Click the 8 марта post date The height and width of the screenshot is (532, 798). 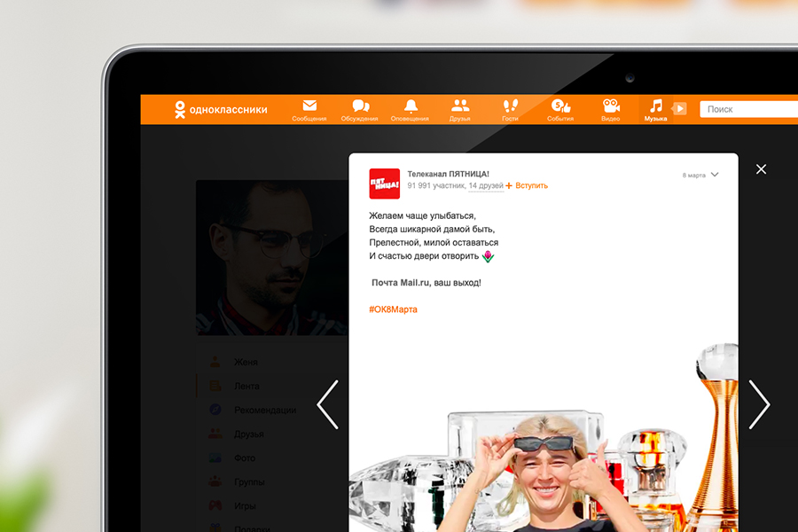tap(693, 176)
